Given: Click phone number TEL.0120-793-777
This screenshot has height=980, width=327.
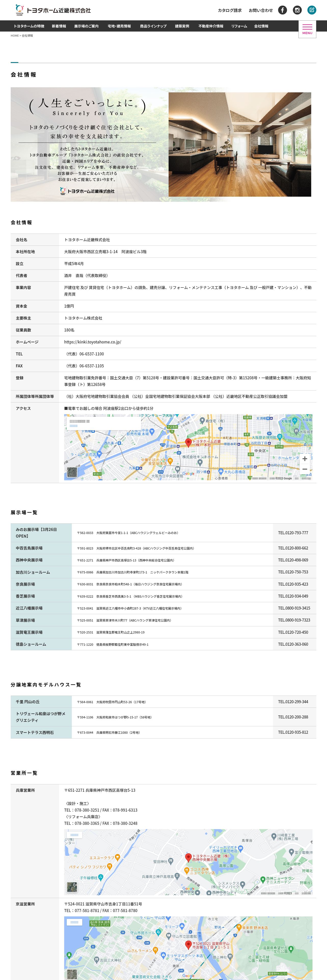Looking at the screenshot, I should click(293, 532).
